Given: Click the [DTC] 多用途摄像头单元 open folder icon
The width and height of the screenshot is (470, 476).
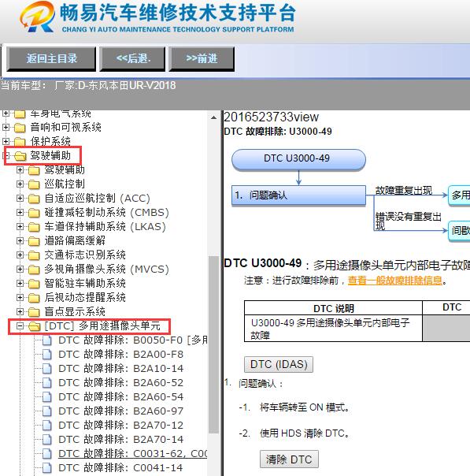Looking at the screenshot, I should coord(35,326).
